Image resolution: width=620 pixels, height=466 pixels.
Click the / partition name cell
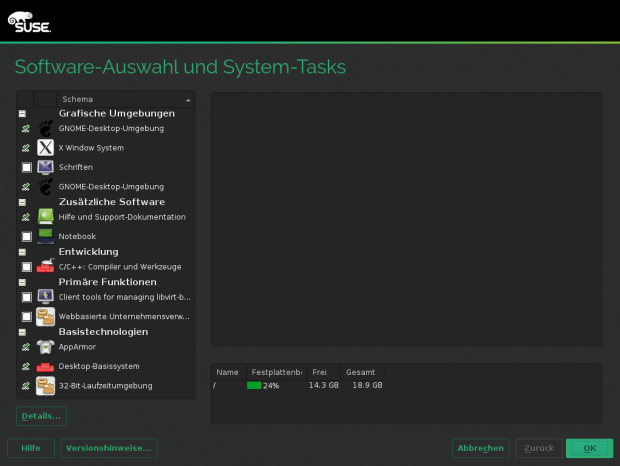[214, 385]
